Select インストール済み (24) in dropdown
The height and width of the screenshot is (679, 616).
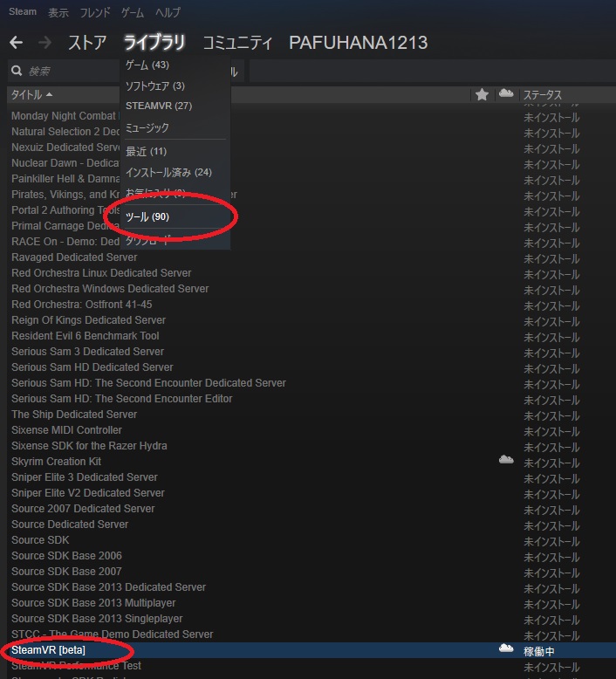pos(168,172)
